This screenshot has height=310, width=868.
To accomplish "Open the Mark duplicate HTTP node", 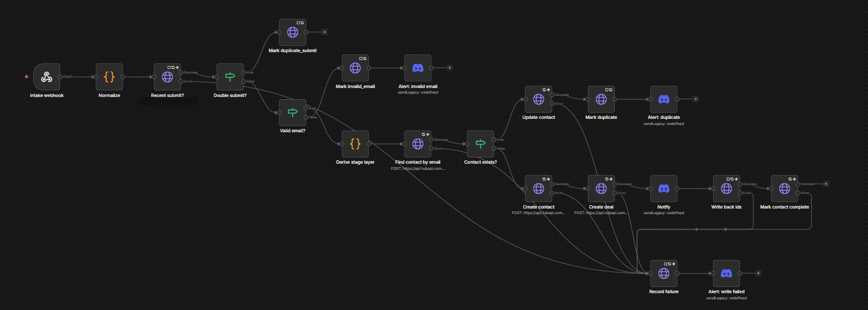I will pyautogui.click(x=601, y=99).
